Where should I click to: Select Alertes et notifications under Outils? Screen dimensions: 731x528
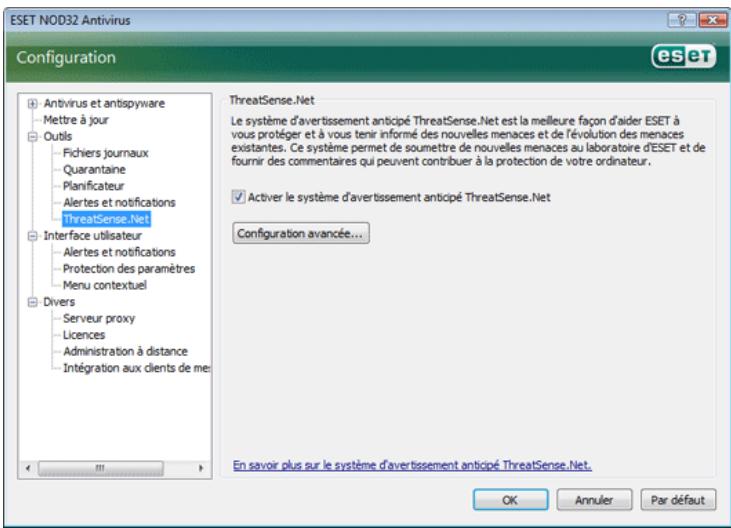119,203
